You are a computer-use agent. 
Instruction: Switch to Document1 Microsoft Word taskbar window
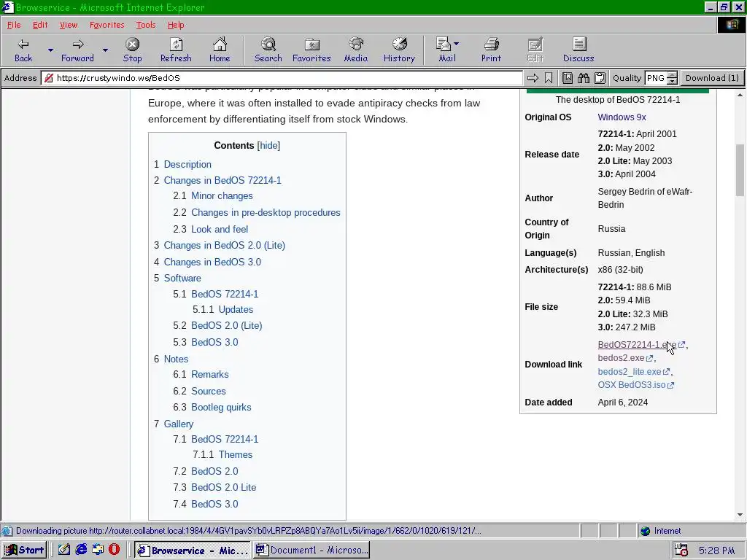(311, 550)
